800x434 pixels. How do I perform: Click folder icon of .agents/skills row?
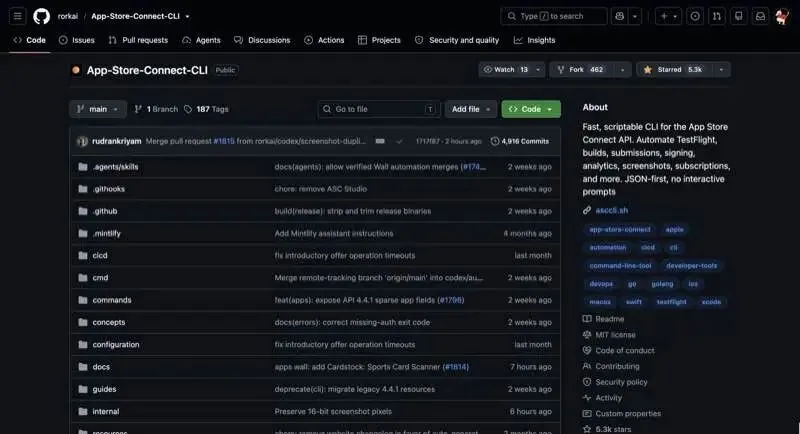[83, 167]
